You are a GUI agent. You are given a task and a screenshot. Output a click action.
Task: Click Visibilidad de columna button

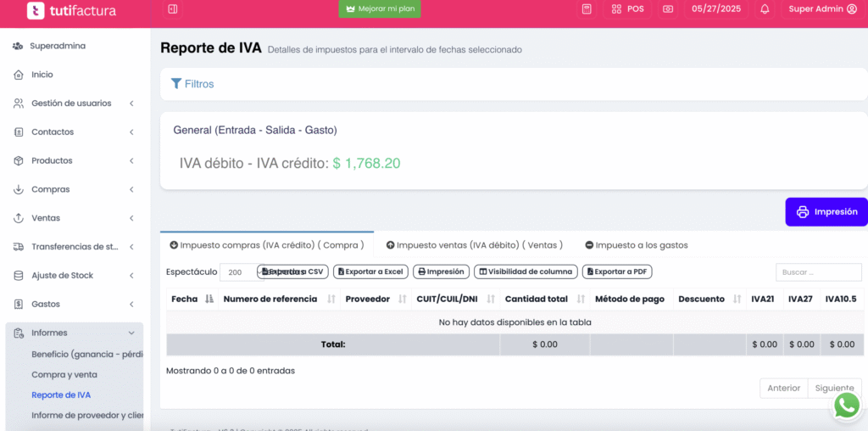[x=526, y=272]
